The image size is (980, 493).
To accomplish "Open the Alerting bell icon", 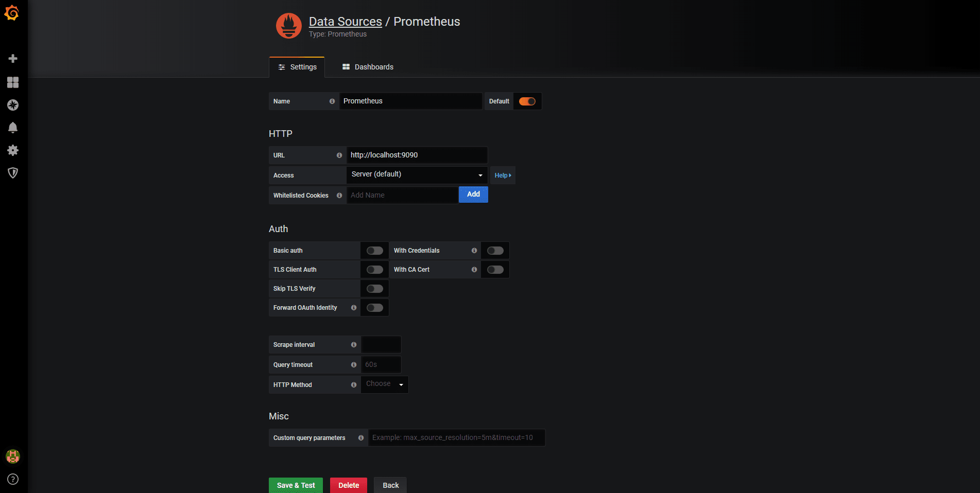I will (13, 128).
